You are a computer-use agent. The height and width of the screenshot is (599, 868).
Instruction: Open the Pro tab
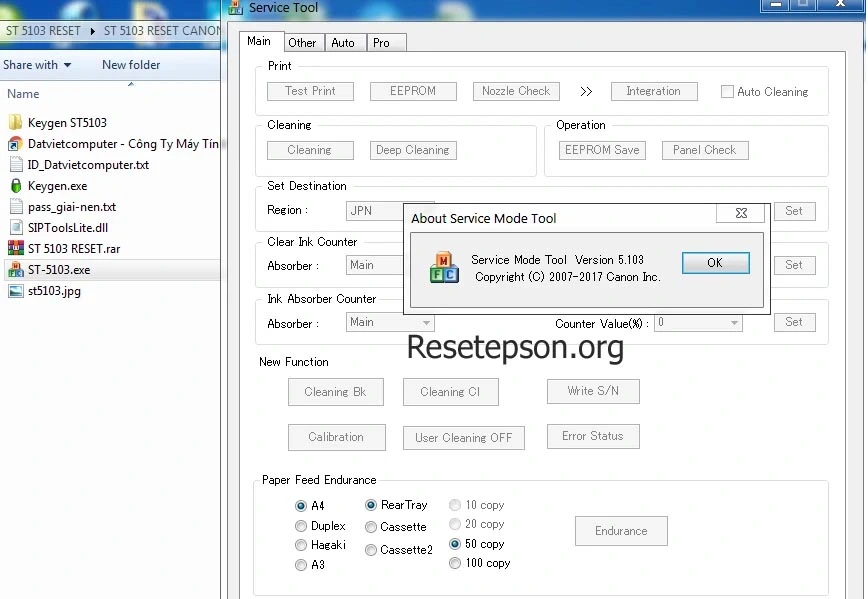coord(382,42)
